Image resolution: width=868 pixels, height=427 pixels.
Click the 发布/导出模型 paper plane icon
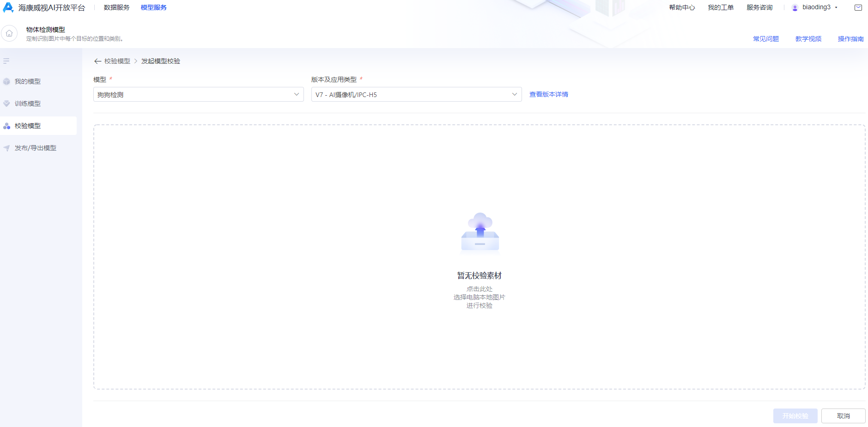(x=6, y=148)
